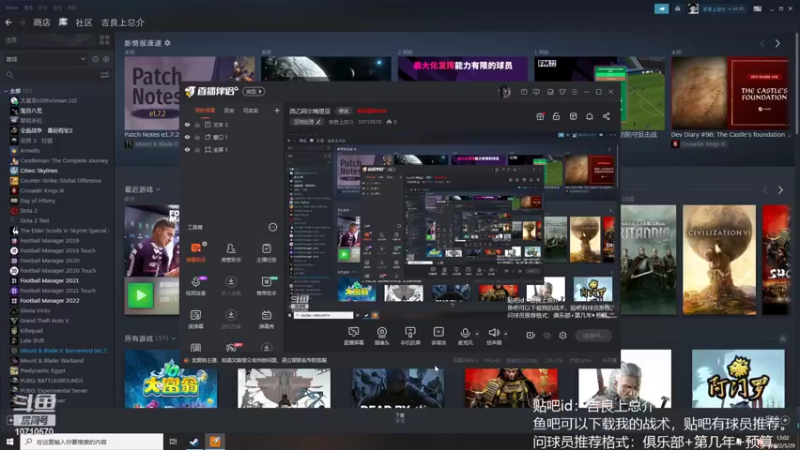Switch to 库 tab in Steam
Viewport: 800px width, 450px height.
coord(63,22)
